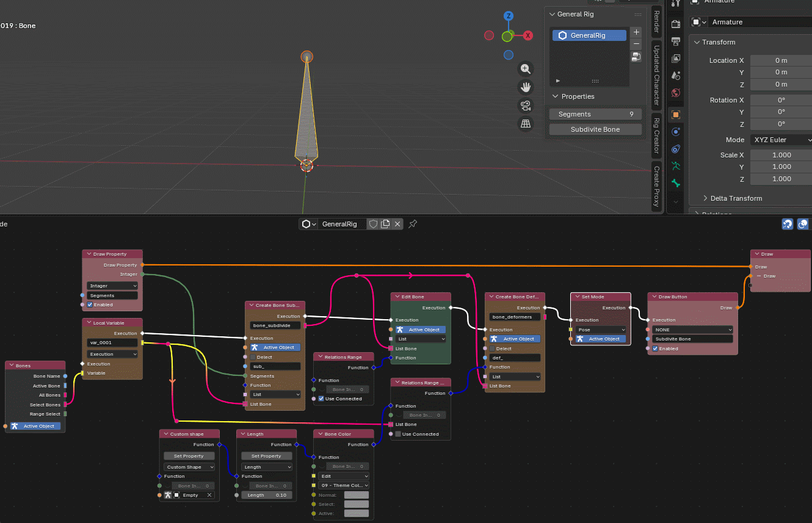Open the NONE dropdown in Draw Button node
The height and width of the screenshot is (523, 812).
click(692, 330)
